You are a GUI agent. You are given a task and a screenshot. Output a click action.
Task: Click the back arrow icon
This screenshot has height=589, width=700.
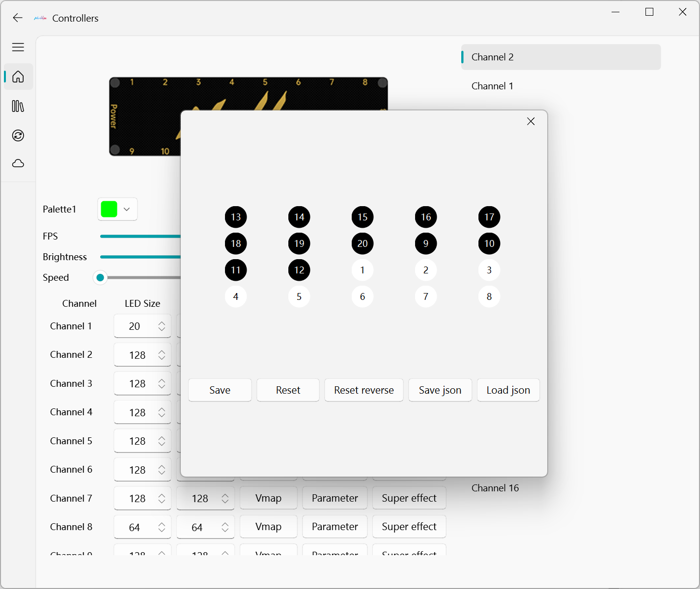point(18,18)
